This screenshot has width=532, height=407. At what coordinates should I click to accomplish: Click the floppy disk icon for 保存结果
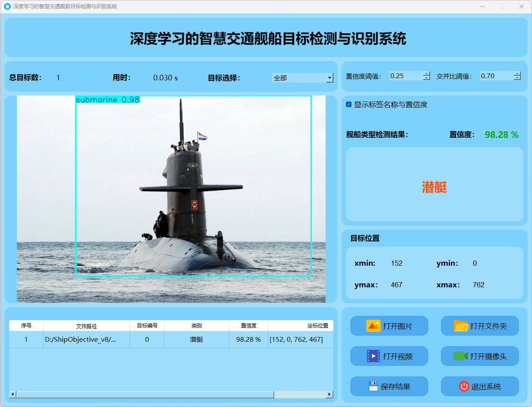[374, 386]
